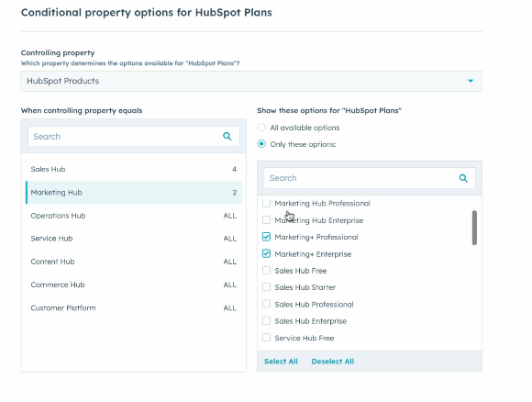The image size is (532, 402).
Task: Click the ALL value beside Operations Hub
Action: coord(230,216)
